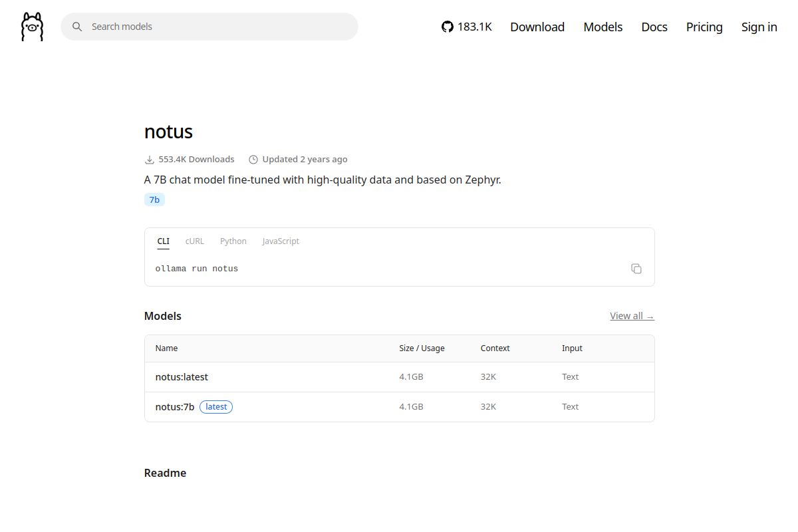Click the 553.4K Downloads text
This screenshot has height=532, width=798.
(x=197, y=160)
